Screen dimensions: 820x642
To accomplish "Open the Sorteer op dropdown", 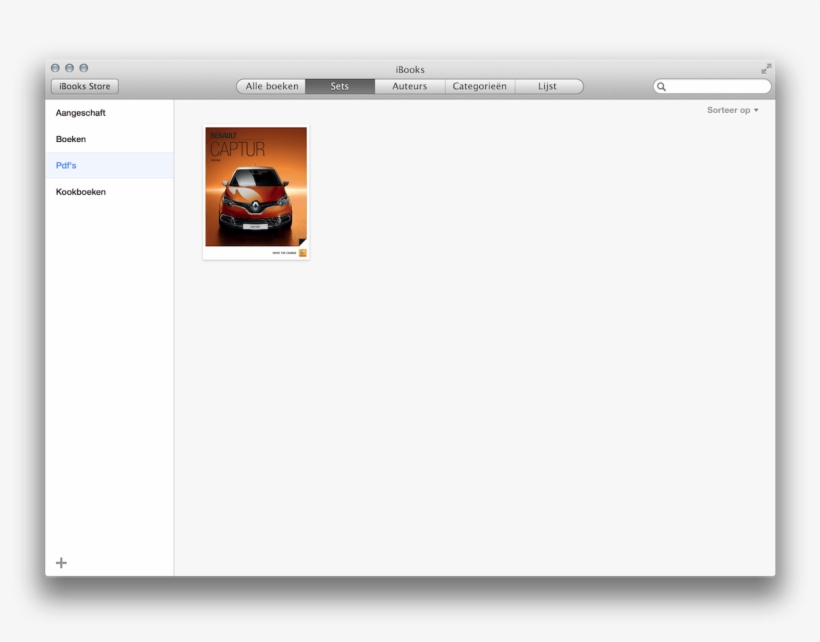I will pos(731,110).
